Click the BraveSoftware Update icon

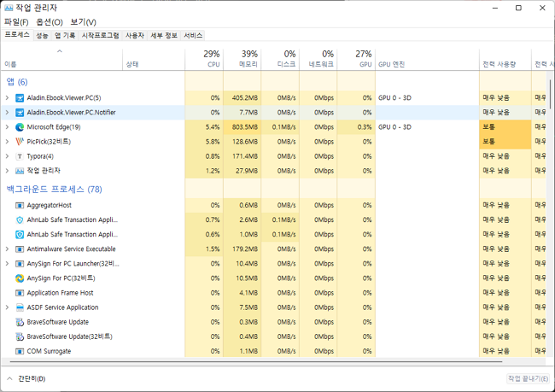tap(20, 322)
